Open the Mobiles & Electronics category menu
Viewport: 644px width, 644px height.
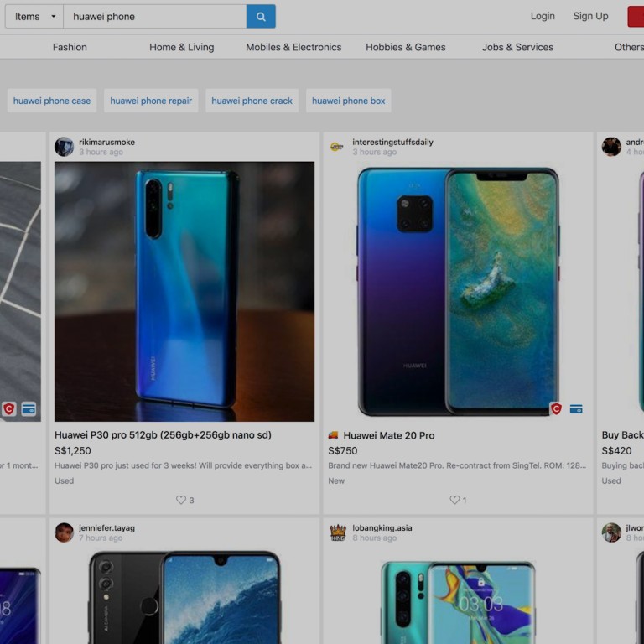pyautogui.click(x=293, y=47)
